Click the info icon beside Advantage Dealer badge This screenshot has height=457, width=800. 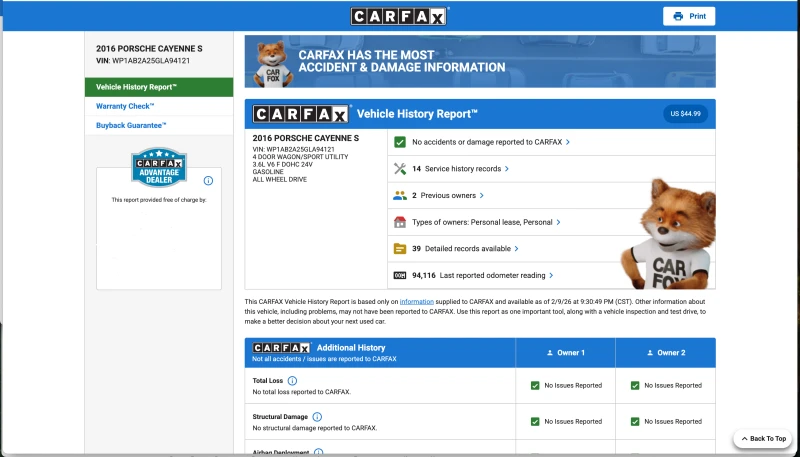208,181
